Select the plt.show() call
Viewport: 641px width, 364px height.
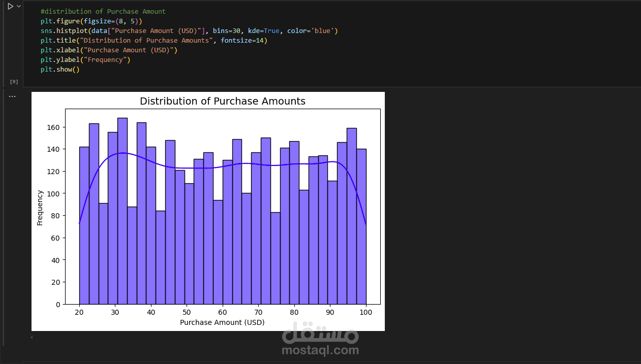pos(59,69)
